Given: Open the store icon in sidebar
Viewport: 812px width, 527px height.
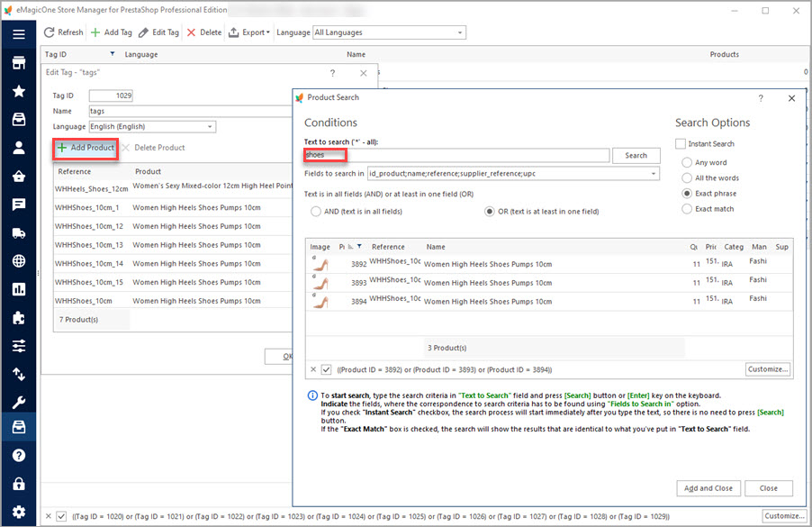Looking at the screenshot, I should pyautogui.click(x=19, y=63).
